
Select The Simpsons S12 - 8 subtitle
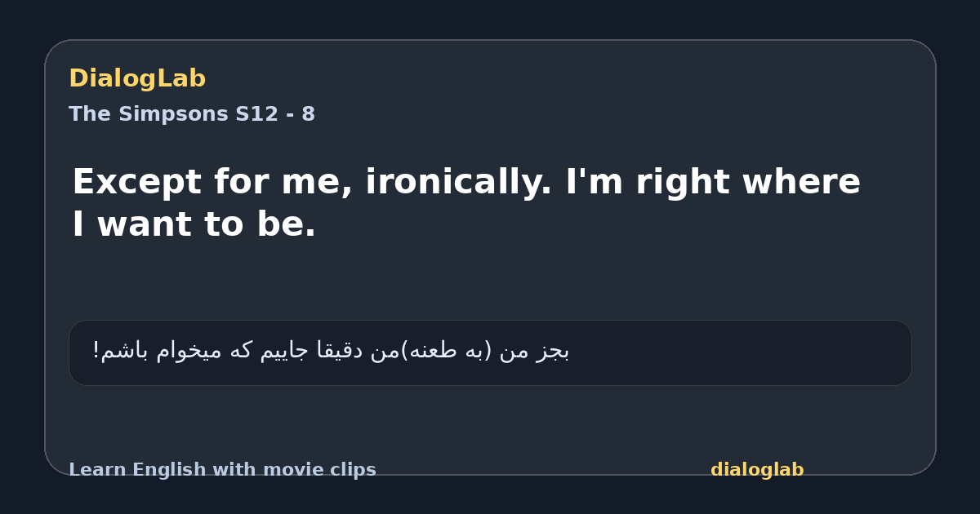[192, 114]
